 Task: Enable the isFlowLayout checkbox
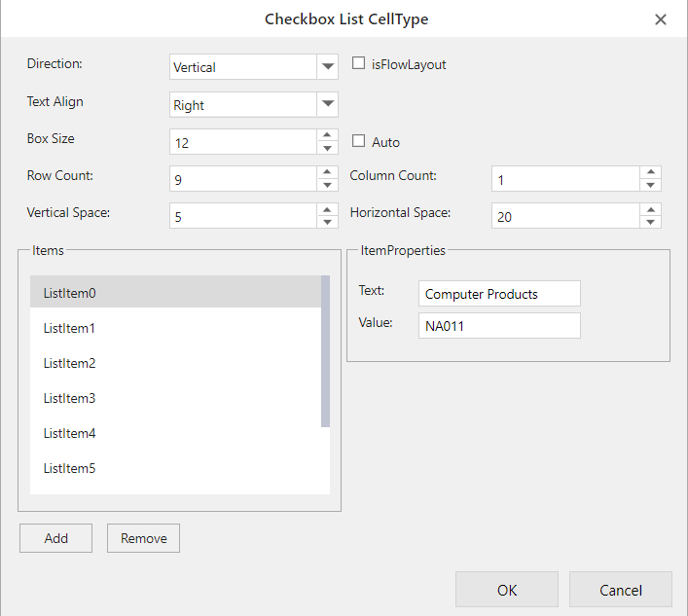tap(358, 64)
